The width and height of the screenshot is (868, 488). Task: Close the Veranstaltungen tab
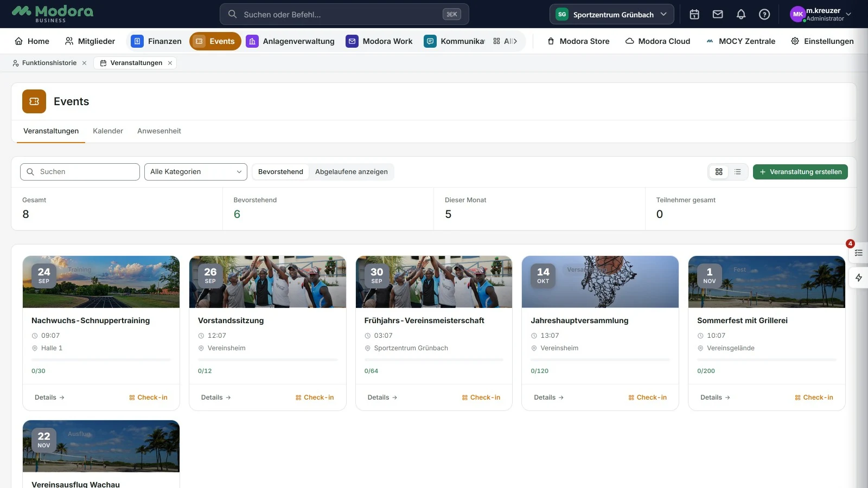170,63
